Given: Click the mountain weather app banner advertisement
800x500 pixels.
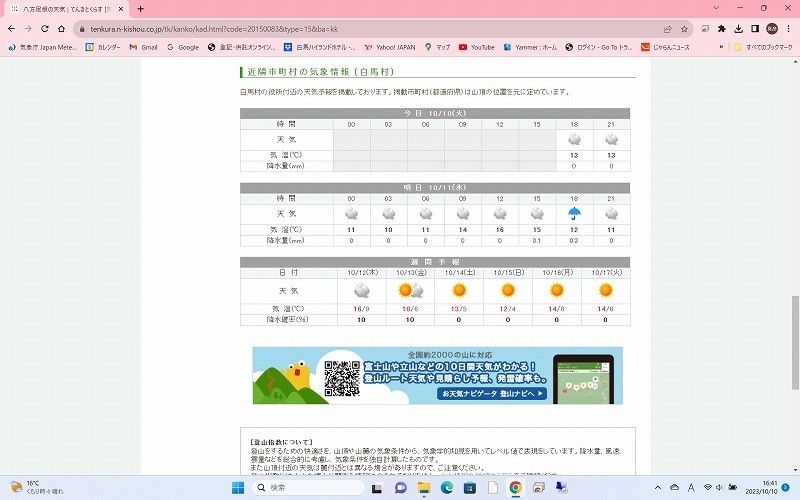Looking at the screenshot, I should (437, 375).
